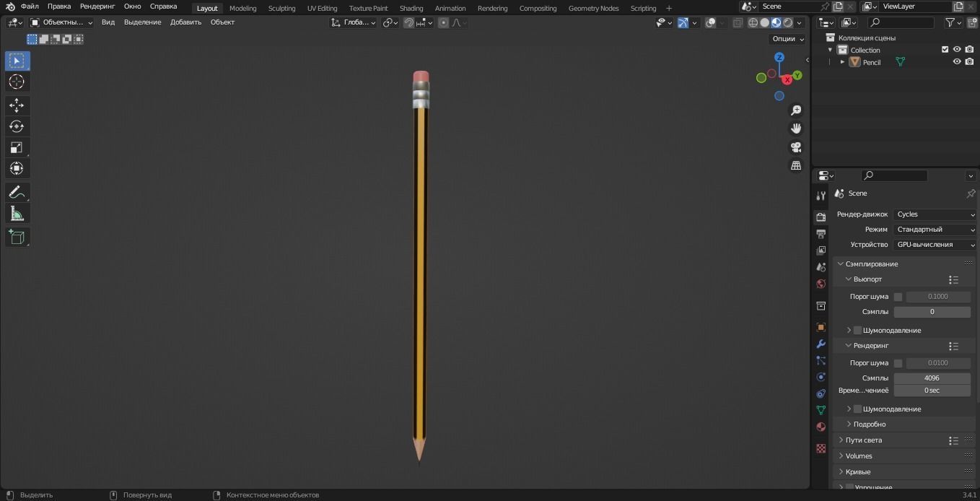Image resolution: width=980 pixels, height=501 pixels.
Task: Switch to Modeling workspace tab
Action: [x=242, y=9]
